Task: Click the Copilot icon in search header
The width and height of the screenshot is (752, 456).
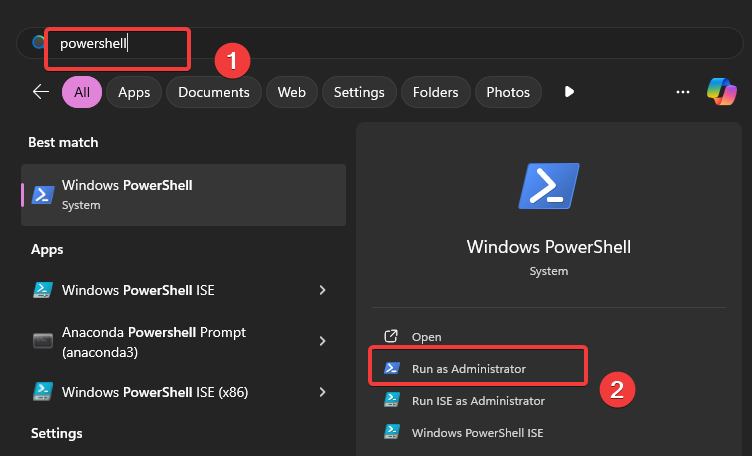Action: click(721, 91)
